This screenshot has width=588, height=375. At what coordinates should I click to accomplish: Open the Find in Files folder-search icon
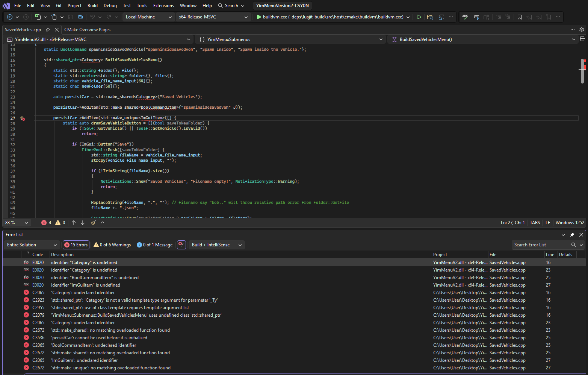coord(430,17)
